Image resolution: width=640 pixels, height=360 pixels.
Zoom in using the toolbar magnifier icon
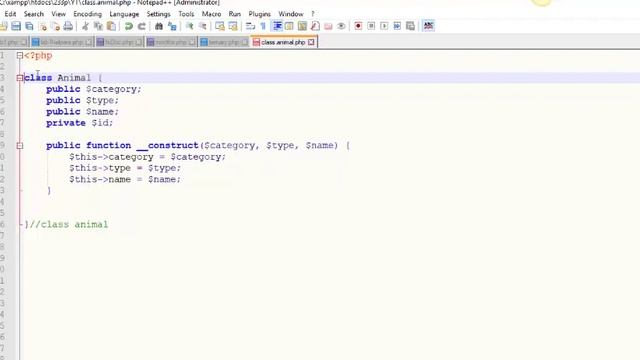click(x=189, y=27)
